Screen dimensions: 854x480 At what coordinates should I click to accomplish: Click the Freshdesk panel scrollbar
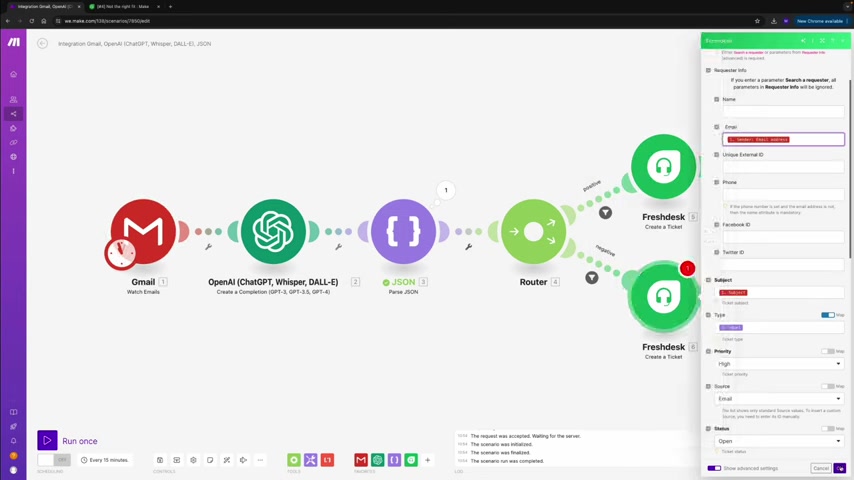pos(850,169)
